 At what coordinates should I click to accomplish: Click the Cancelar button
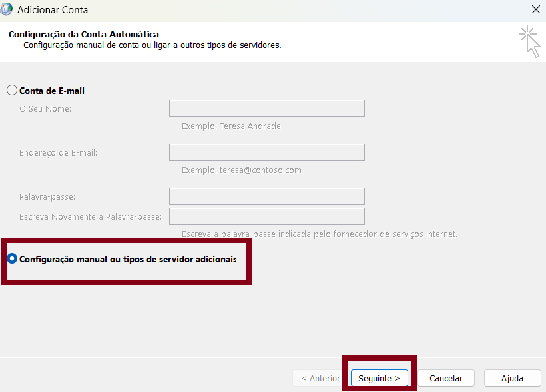(445, 378)
